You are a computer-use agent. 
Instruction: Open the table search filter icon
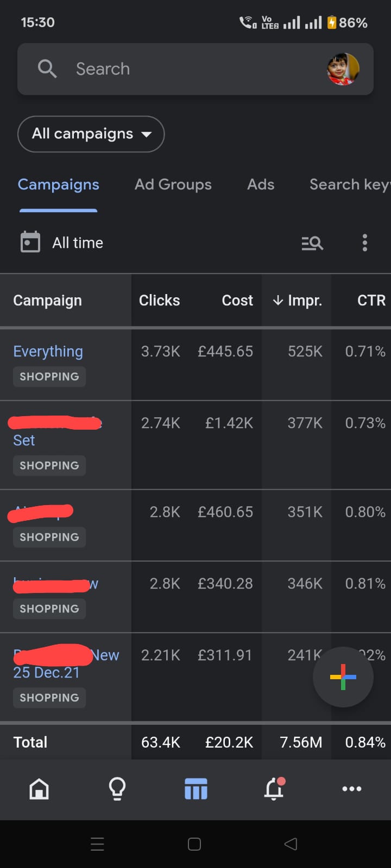[x=312, y=242]
